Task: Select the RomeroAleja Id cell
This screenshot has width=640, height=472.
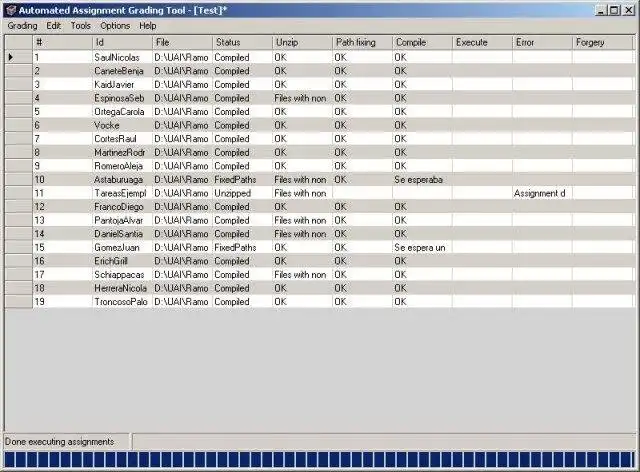Action: [122, 166]
